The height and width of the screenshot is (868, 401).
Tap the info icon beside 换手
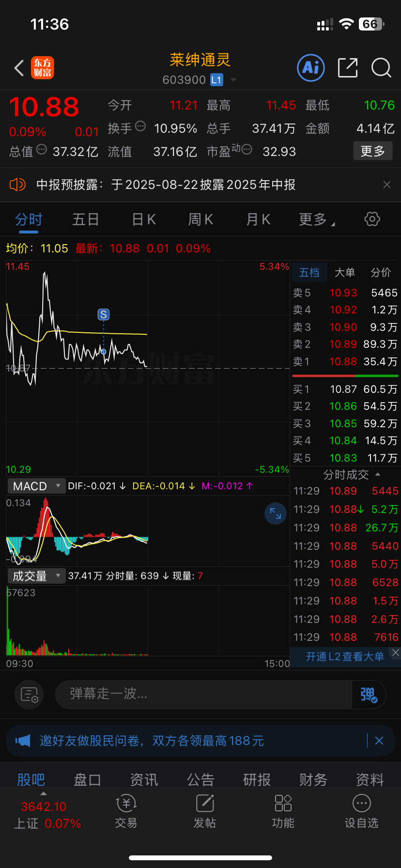[x=140, y=126]
